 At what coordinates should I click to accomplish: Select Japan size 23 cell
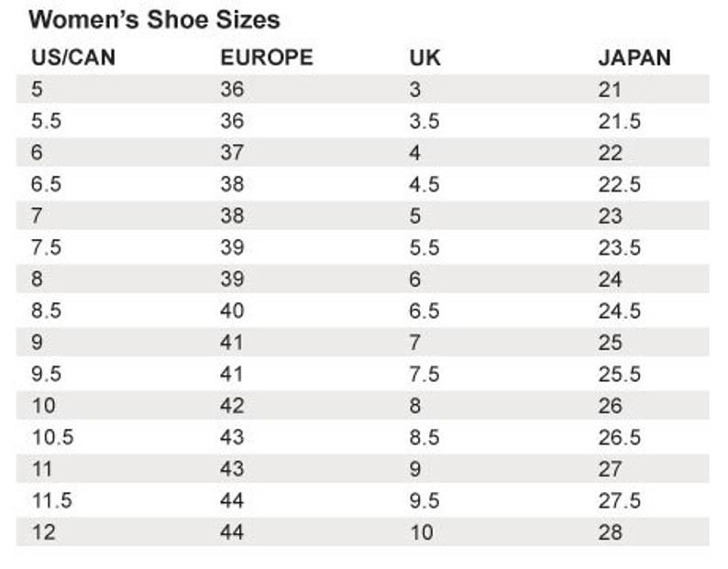pyautogui.click(x=610, y=216)
